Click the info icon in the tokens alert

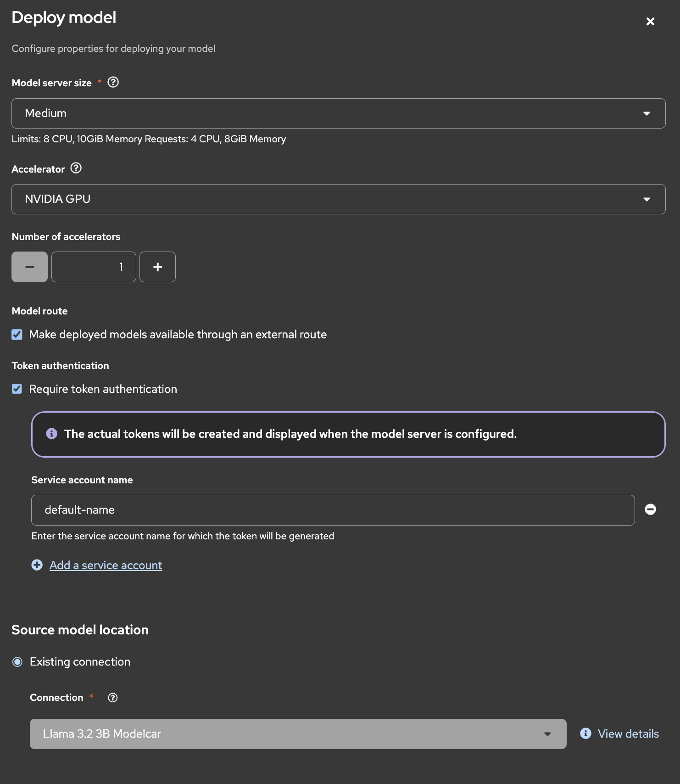pyautogui.click(x=52, y=434)
